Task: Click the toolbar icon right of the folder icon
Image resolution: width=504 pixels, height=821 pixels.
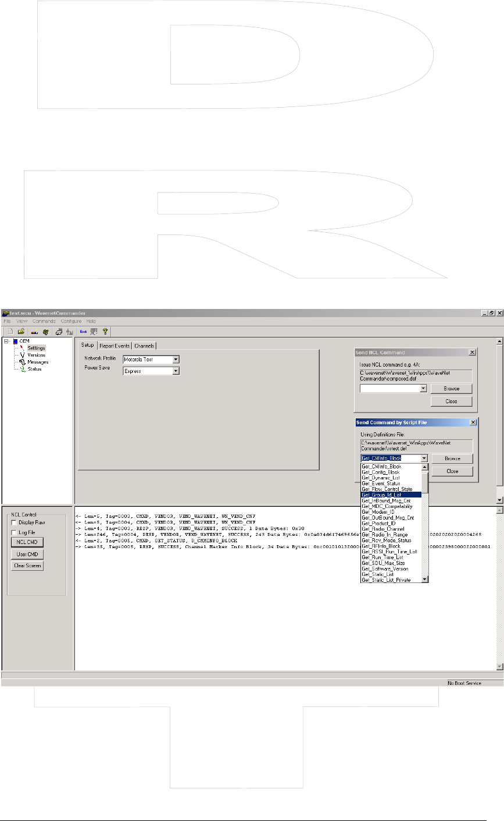Action: (x=34, y=331)
